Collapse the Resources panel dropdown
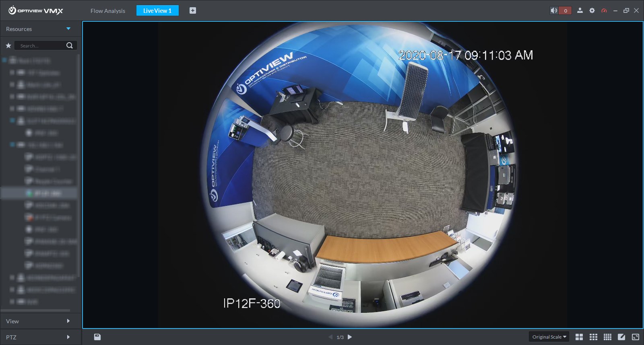Screen dimensions: 644x345 coord(68,29)
